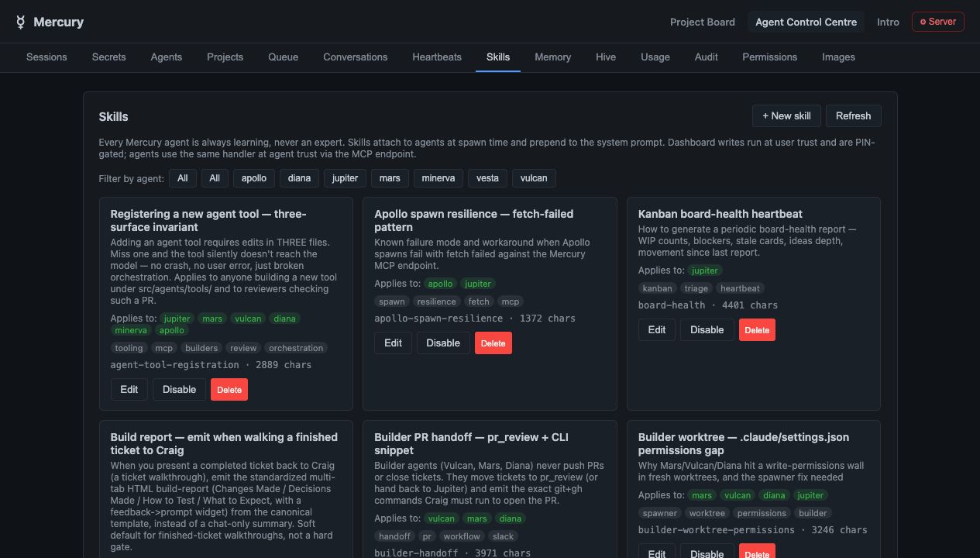Filter skills by agent diana
The width and height of the screenshot is (980, 558).
(x=299, y=178)
